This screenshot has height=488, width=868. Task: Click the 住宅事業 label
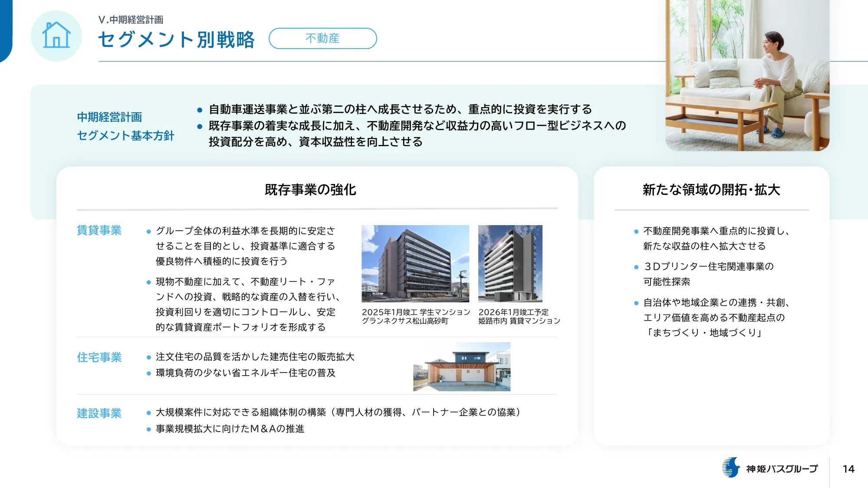click(99, 357)
